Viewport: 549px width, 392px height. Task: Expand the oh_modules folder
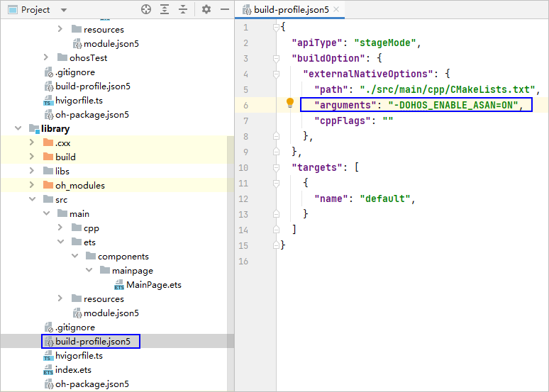pos(32,186)
